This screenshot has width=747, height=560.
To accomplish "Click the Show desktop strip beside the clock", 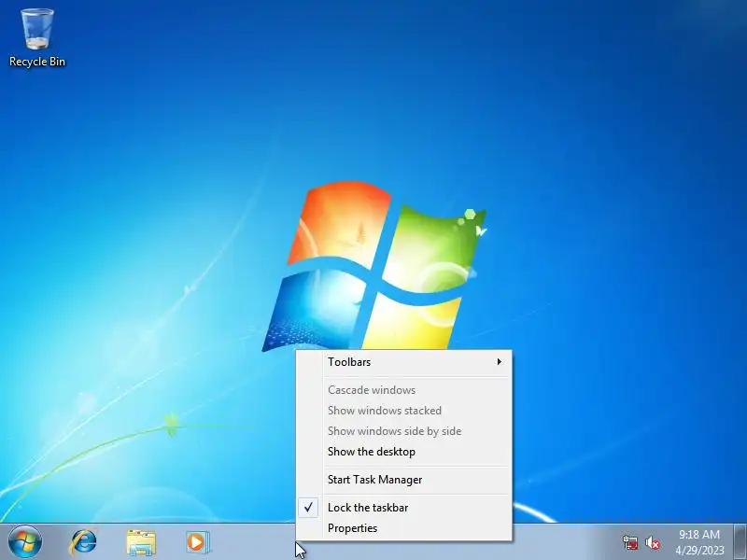I will [x=740, y=542].
